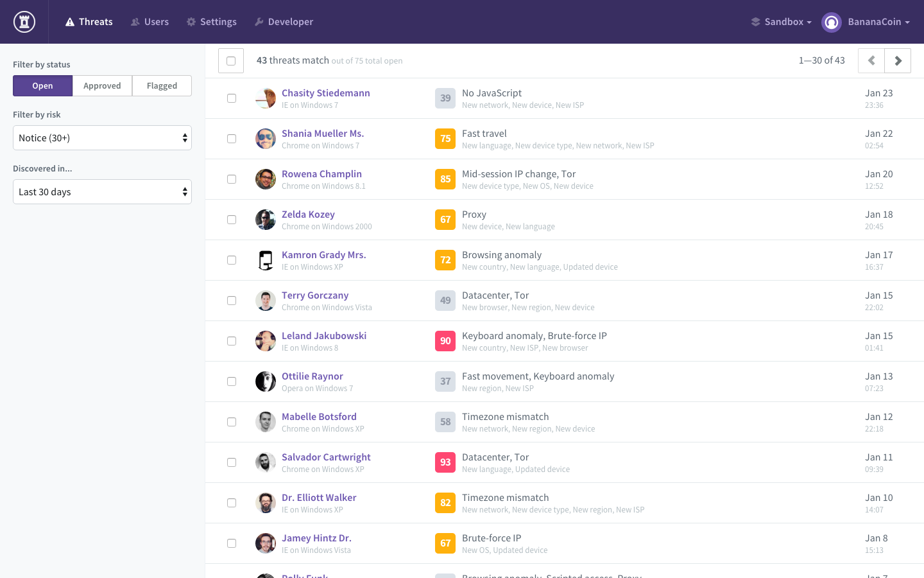Click the risk score 72 badge
This screenshot has width=924, height=578.
[445, 260]
